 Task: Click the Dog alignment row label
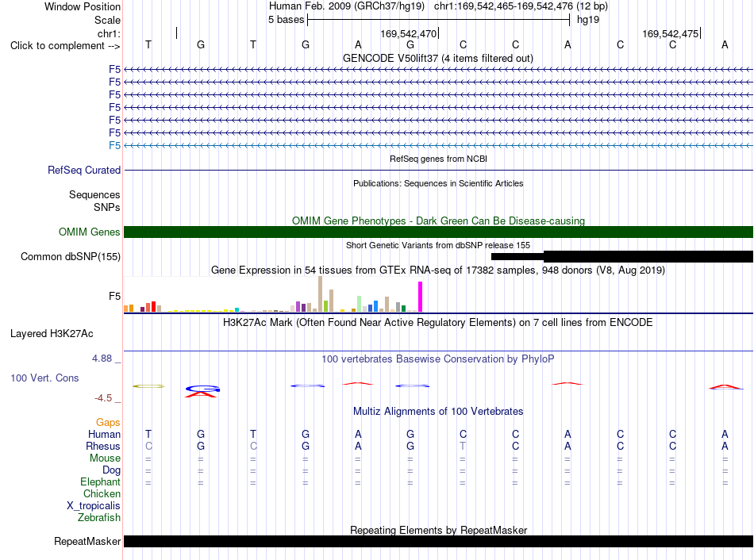pos(111,470)
